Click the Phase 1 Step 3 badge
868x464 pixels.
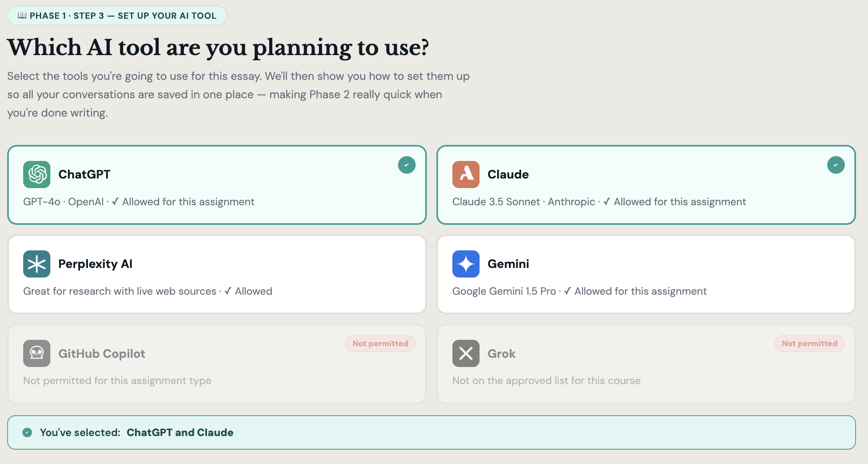point(117,16)
